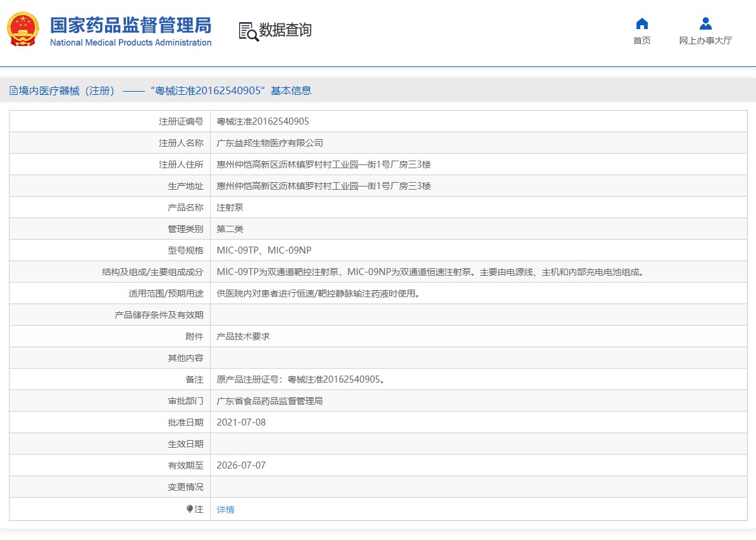
Task: Click the lightbulb icon beside 注
Action: (x=190, y=508)
